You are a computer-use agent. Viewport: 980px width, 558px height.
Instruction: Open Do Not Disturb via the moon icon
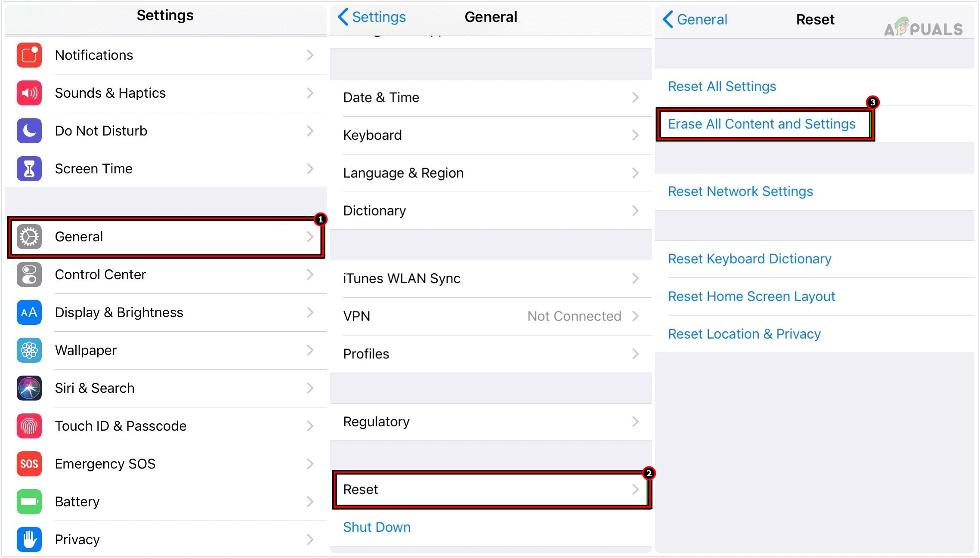pyautogui.click(x=28, y=131)
